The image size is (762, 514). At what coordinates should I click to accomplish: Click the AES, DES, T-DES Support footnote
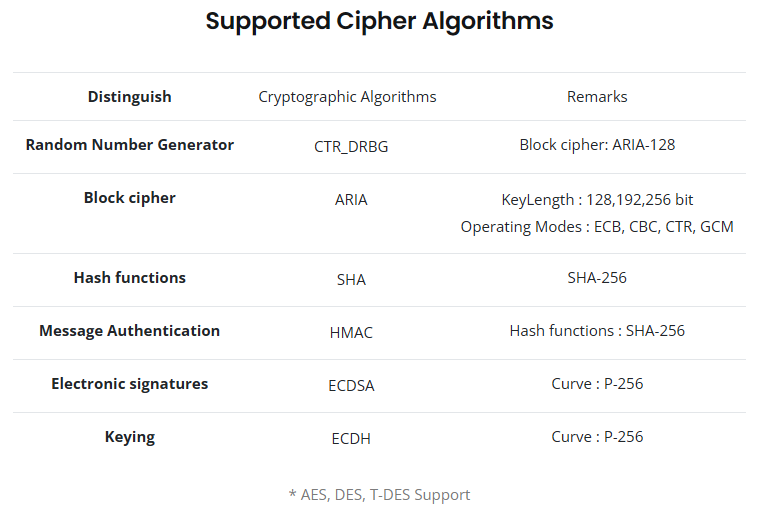(x=379, y=495)
